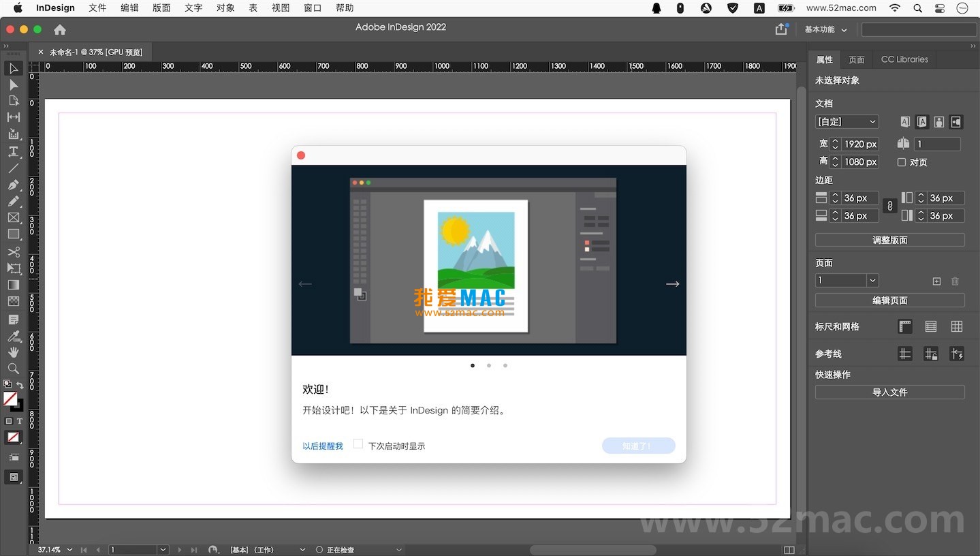Select the Free Transform tool
The height and width of the screenshot is (556, 980).
[14, 268]
